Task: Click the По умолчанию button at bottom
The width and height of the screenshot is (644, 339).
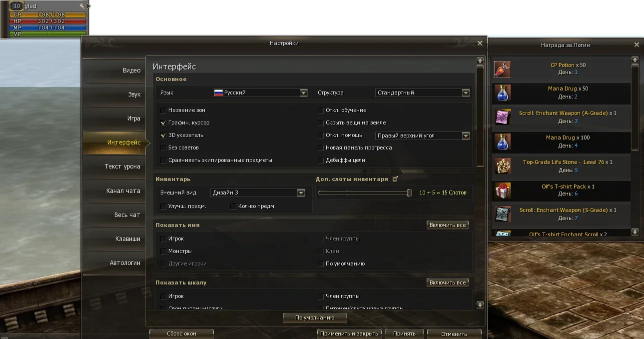Action: tap(315, 317)
